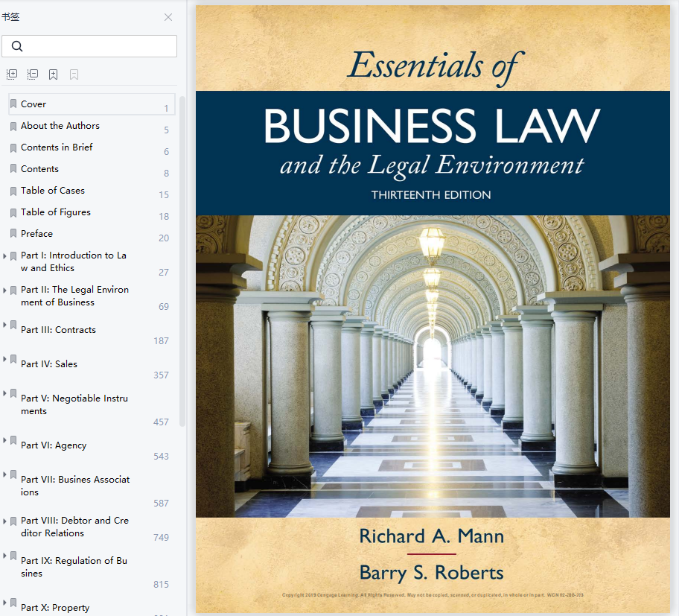Close the 书签 bookmarks panel

tap(168, 17)
